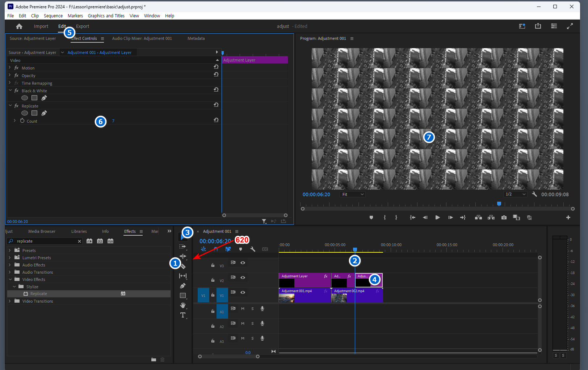This screenshot has width=588, height=370.
Task: Collapse the Replicate effect properties
Action: coord(10,106)
